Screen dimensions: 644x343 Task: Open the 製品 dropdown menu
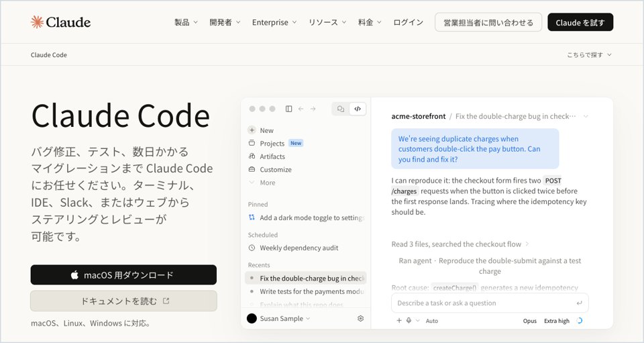click(186, 22)
